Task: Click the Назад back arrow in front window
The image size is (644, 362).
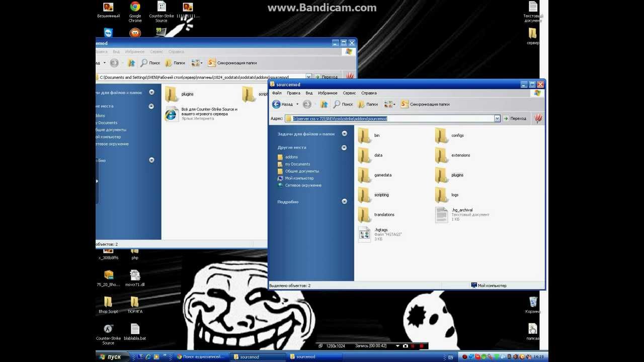Action: [x=283, y=104]
